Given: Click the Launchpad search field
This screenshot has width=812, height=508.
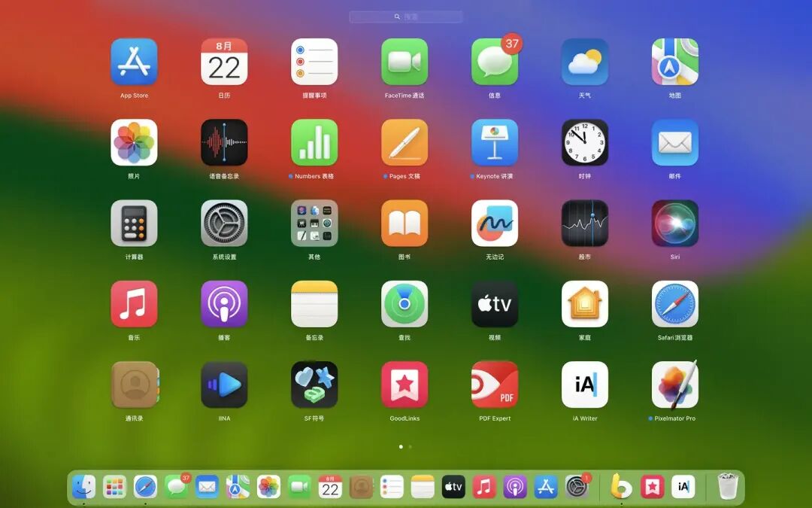Looking at the screenshot, I should (x=405, y=17).
